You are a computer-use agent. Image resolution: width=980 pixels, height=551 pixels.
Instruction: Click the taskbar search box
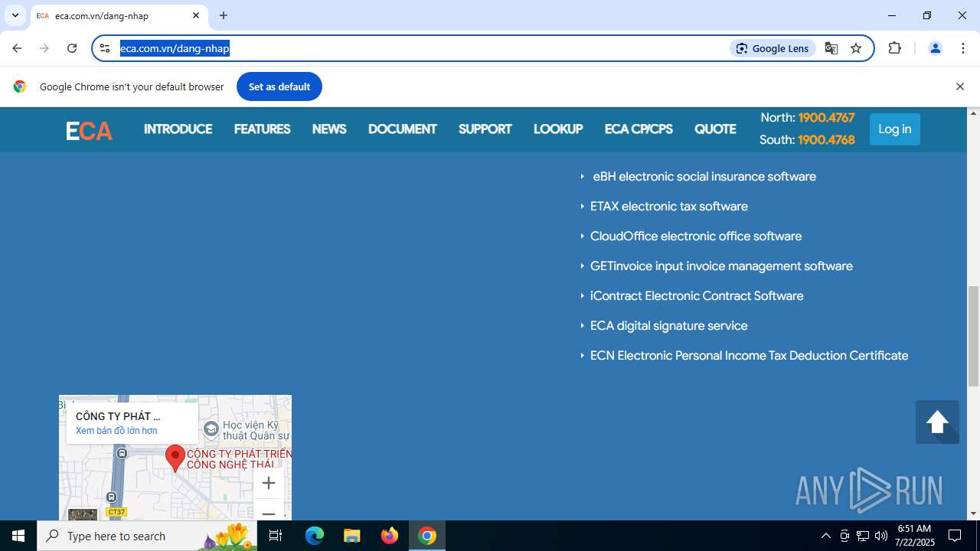(x=147, y=536)
